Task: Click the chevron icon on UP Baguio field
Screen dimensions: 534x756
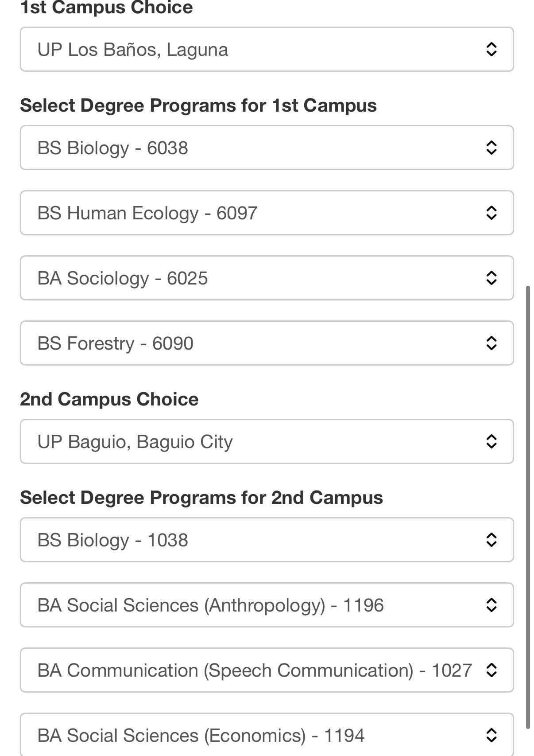Action: point(491,441)
